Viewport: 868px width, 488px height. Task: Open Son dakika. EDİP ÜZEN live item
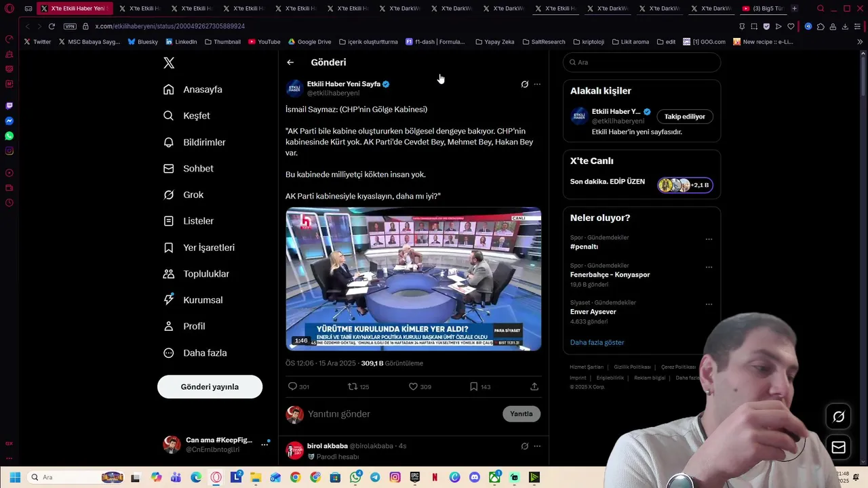(x=642, y=183)
